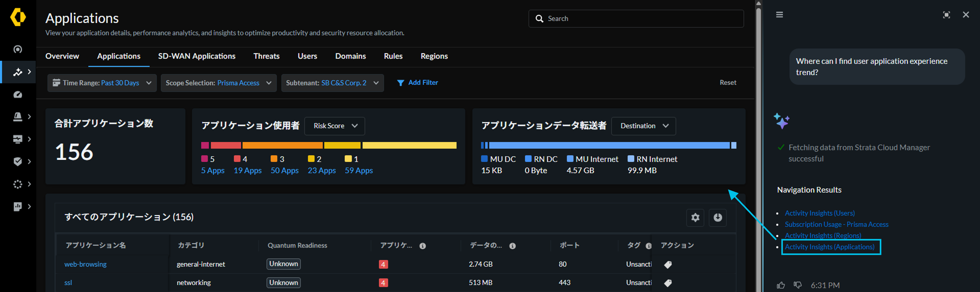980x292 pixels.
Task: Click the thumbs down feedback icon
Action: coord(798,285)
